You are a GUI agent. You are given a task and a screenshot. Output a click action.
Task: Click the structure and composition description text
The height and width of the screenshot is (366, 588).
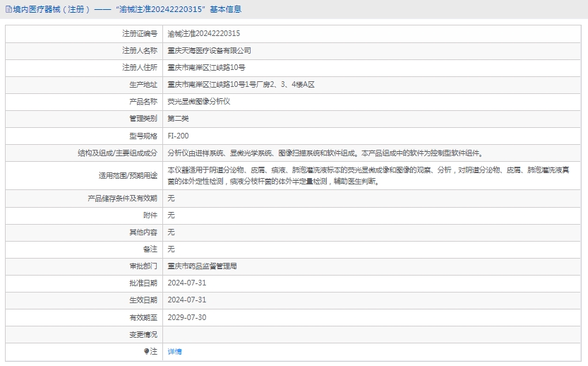pyautogui.click(x=325, y=153)
